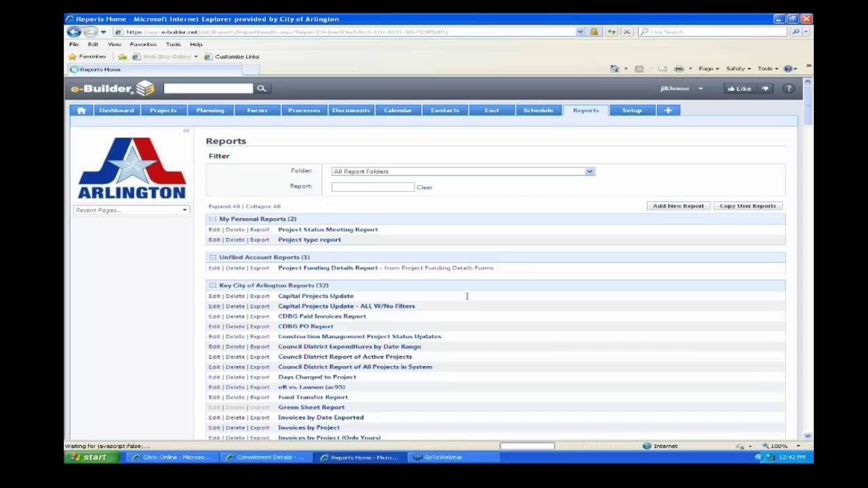This screenshot has width=868, height=488.
Task: Click the Live Search magnifier icon
Action: click(796, 32)
